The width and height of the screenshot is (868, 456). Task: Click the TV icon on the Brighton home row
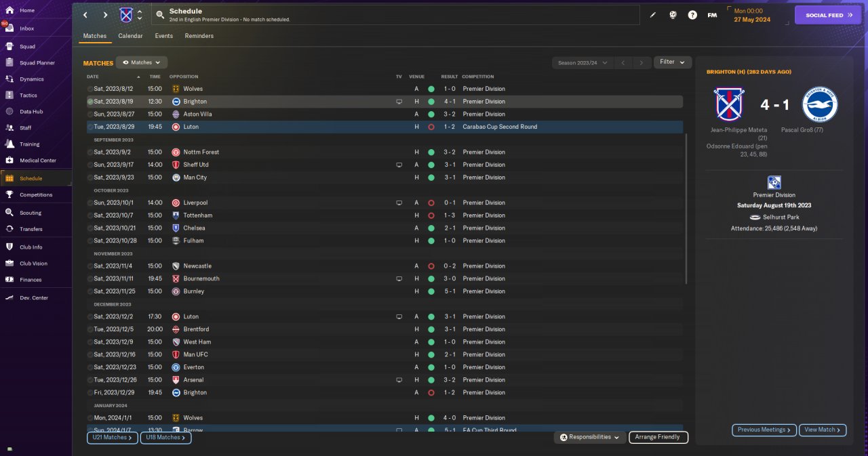click(399, 102)
